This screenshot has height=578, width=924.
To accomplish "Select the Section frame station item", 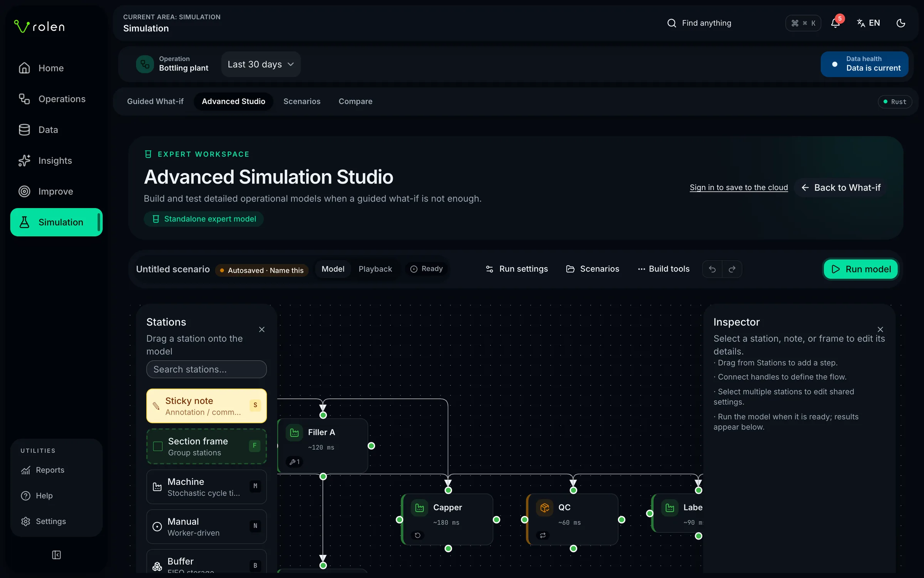I will click(x=206, y=446).
